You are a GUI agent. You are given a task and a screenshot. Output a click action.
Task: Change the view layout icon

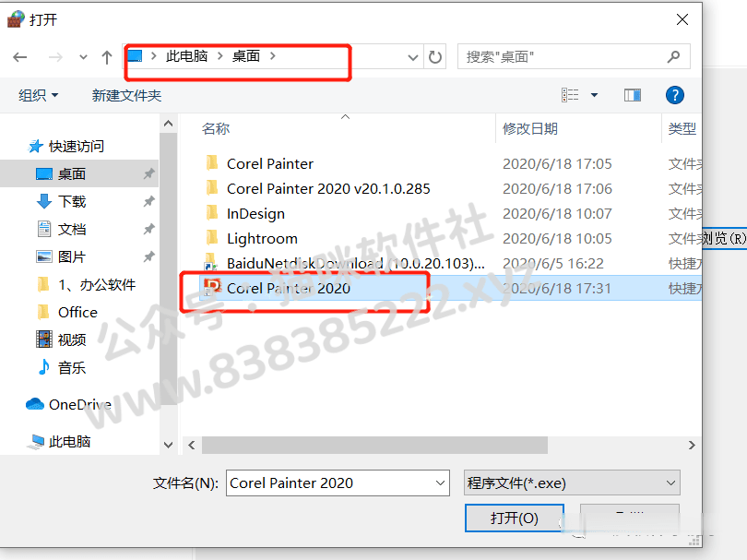click(x=570, y=95)
